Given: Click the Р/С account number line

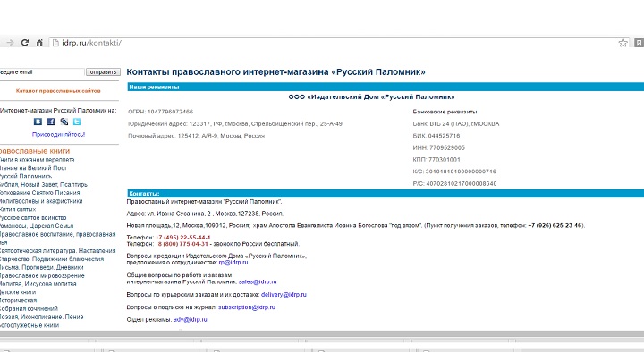Looking at the screenshot, I should tap(454, 184).
